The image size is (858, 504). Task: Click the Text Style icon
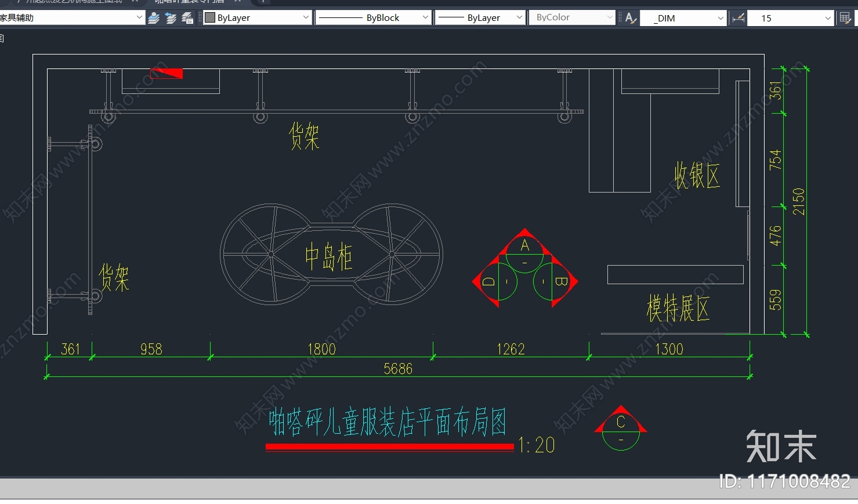(631, 19)
